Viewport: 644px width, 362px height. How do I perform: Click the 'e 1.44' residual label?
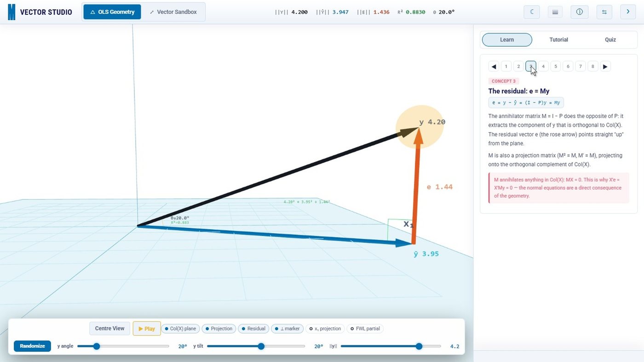pyautogui.click(x=440, y=187)
